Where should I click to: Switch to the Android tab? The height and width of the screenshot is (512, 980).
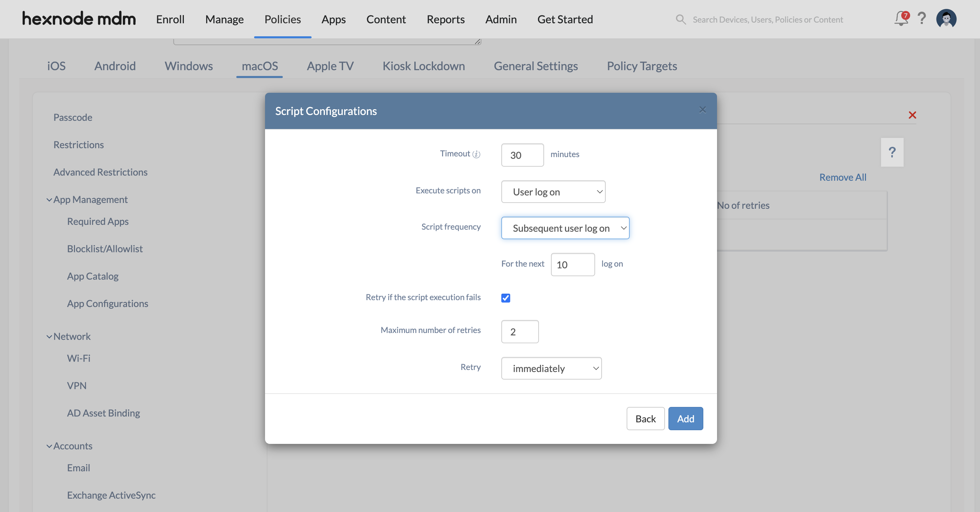pyautogui.click(x=115, y=66)
